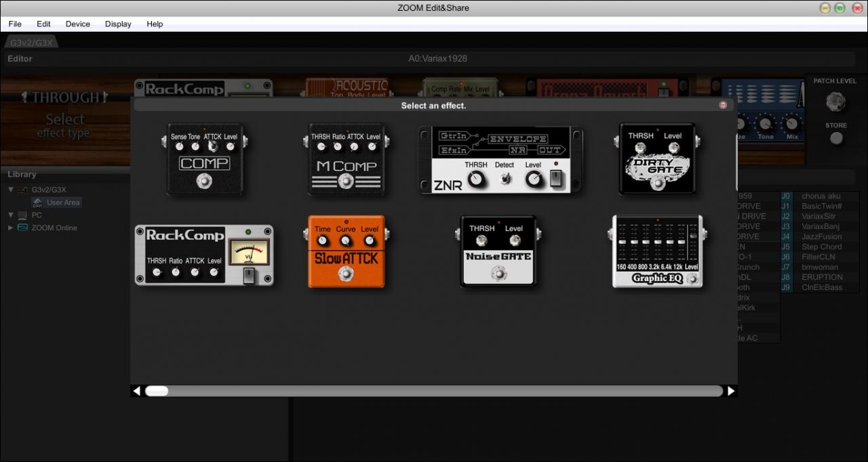The width and height of the screenshot is (868, 462).
Task: Select the SlowATTCK pedal name
Action: point(347,258)
